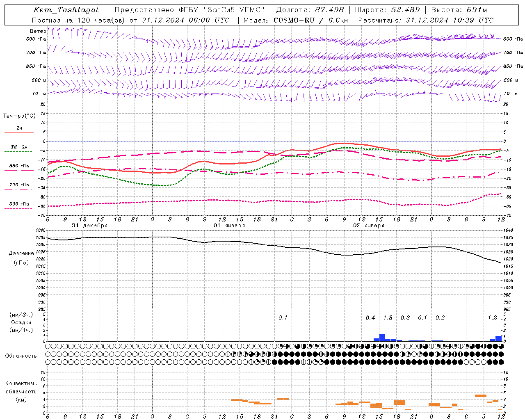Click the '01 января' date label
Viewport: 525px width, 420px height.
(x=229, y=226)
